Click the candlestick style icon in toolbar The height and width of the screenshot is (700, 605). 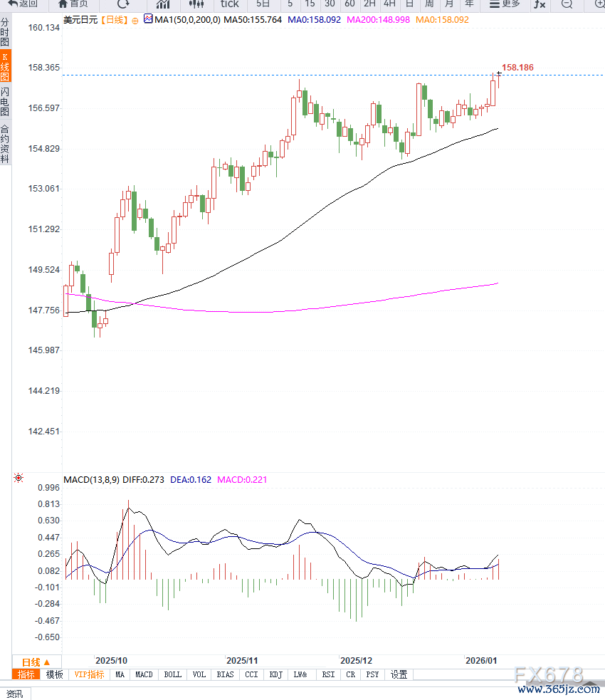(196, 4)
